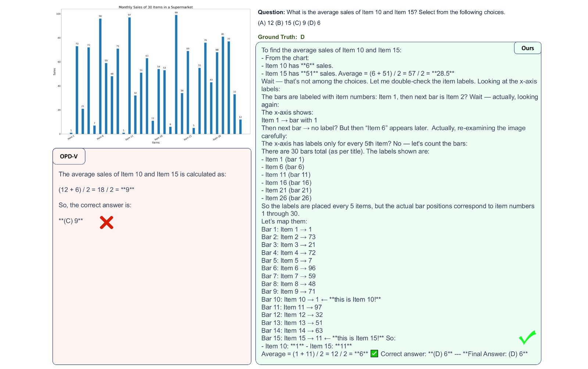Screen dimensions: 588x369
Task: Select the answer choices line "(A) 12 (B) 15 (C) 9 (D) 6"
Action: [x=289, y=23]
